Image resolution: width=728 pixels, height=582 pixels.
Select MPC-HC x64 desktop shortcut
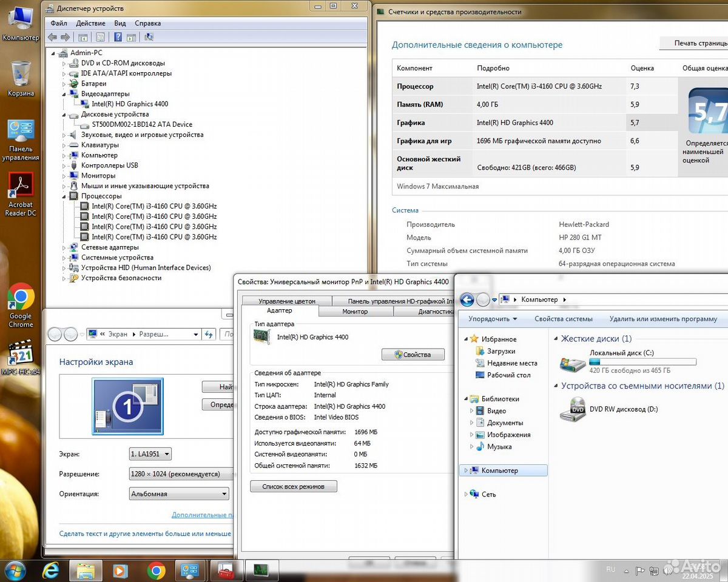[21, 358]
